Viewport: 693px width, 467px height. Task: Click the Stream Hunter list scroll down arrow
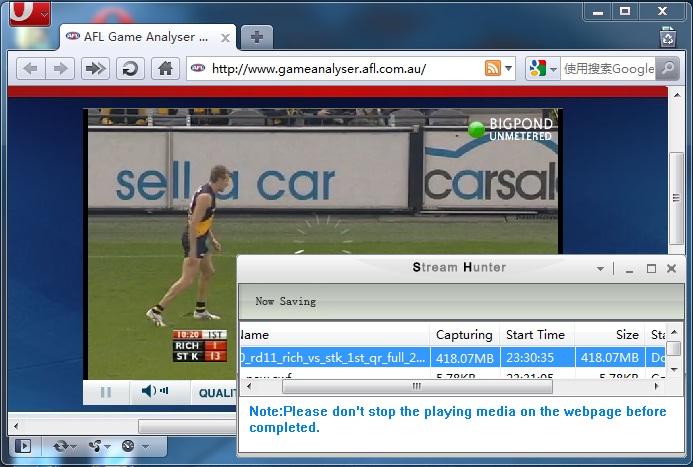[674, 369]
